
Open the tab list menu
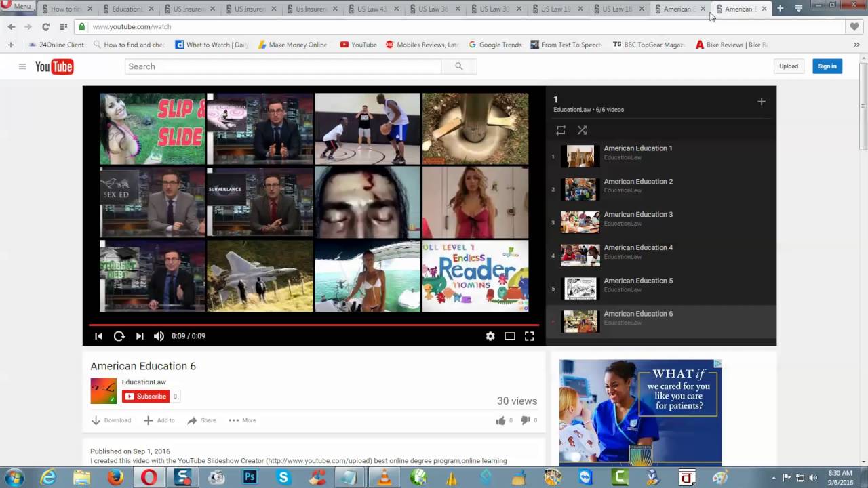[798, 9]
